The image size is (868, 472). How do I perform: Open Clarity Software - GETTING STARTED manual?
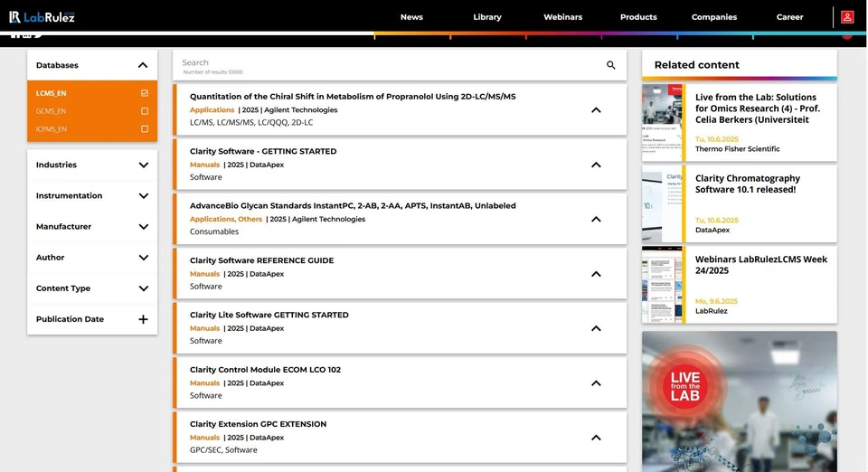click(263, 151)
